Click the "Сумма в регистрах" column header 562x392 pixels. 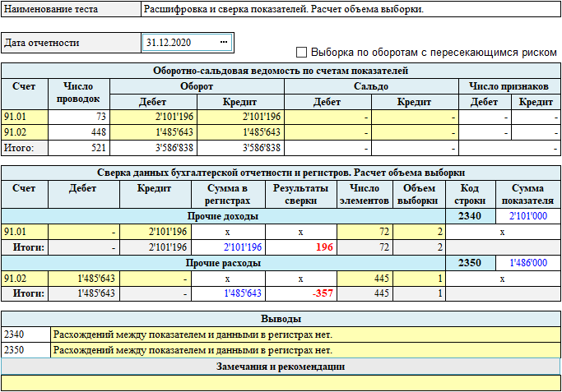[228, 195]
